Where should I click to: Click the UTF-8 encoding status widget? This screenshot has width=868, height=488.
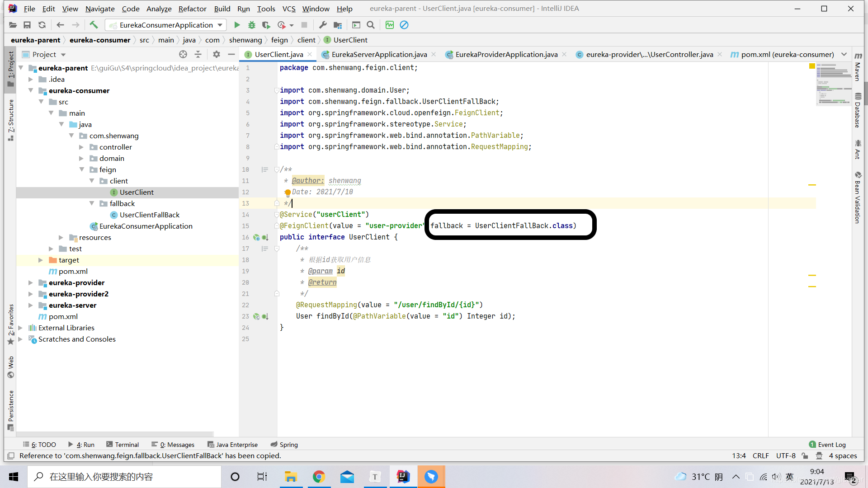[786, 455]
